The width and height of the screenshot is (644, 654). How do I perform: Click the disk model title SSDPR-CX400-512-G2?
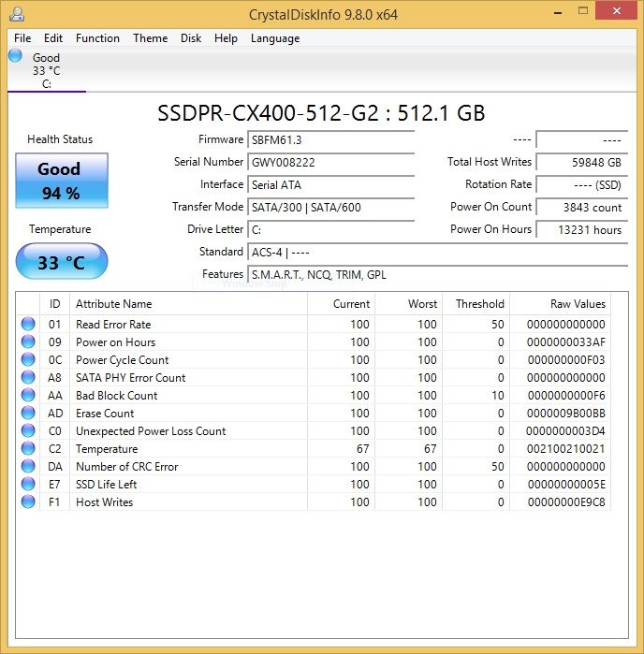click(269, 113)
